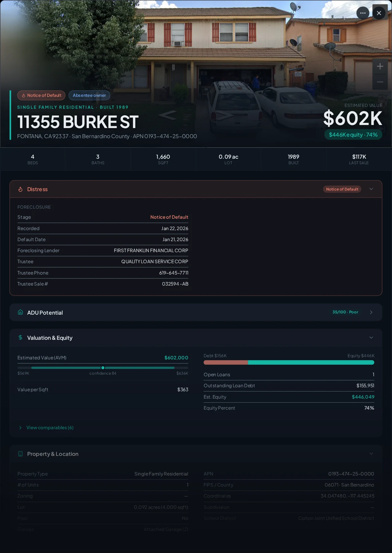Click the AVM confidence slider handle
The width and height of the screenshot is (392, 553).
(103, 368)
